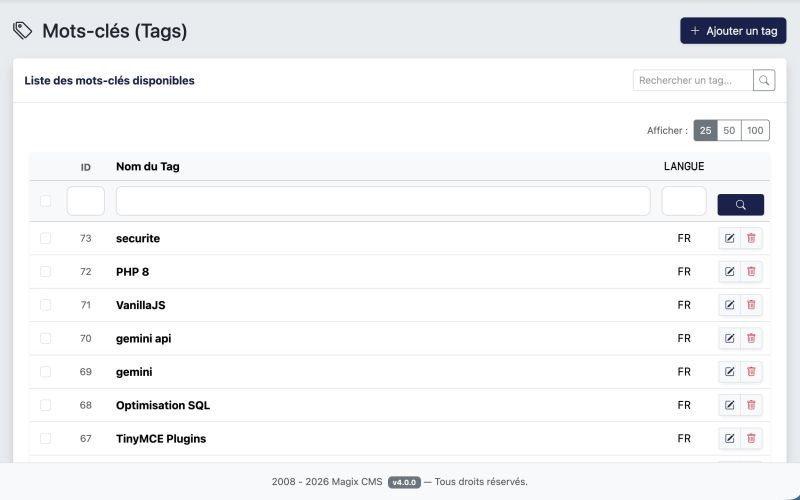Check the box for tag 70 gemini api

tap(45, 338)
